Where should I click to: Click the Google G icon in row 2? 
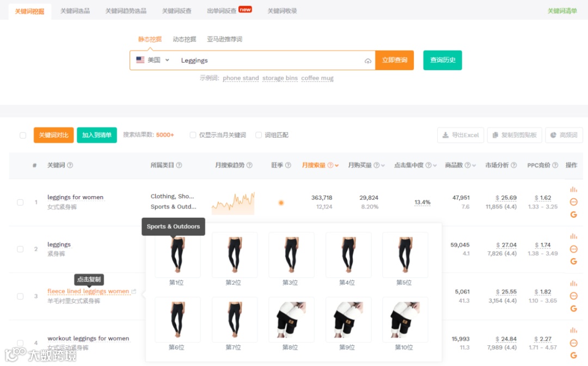click(573, 261)
